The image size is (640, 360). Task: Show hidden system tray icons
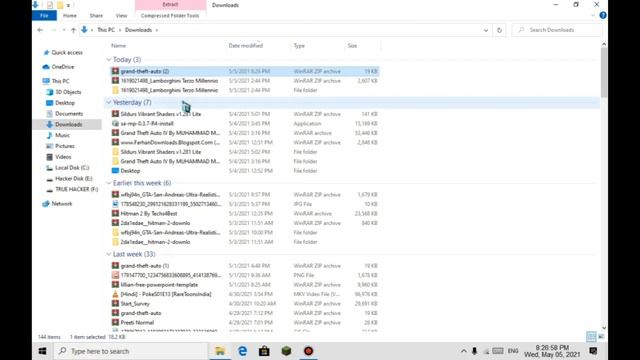pos(464,351)
